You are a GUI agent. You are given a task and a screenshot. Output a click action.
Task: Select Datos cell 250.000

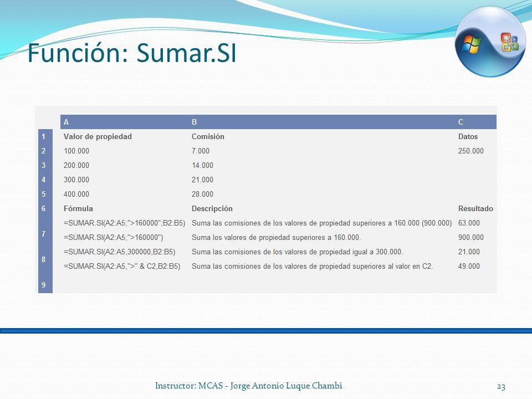tap(471, 151)
